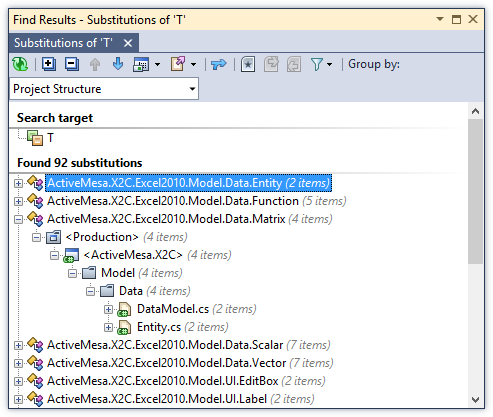493x417 pixels.
Task: Select the Model.Data.Vector result row
Action: (190, 363)
